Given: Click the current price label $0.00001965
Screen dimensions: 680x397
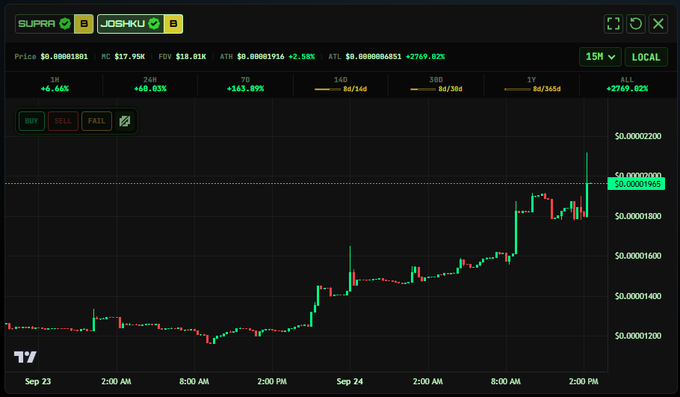Looking at the screenshot, I should coord(636,184).
